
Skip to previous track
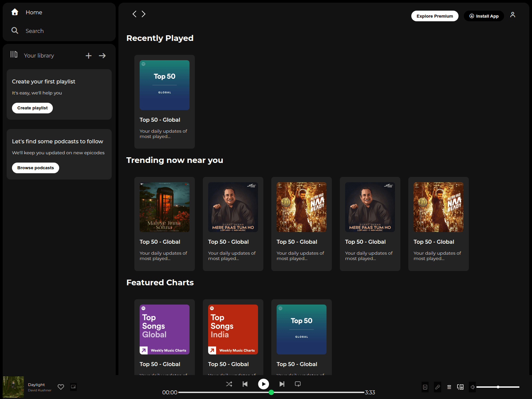(x=245, y=384)
